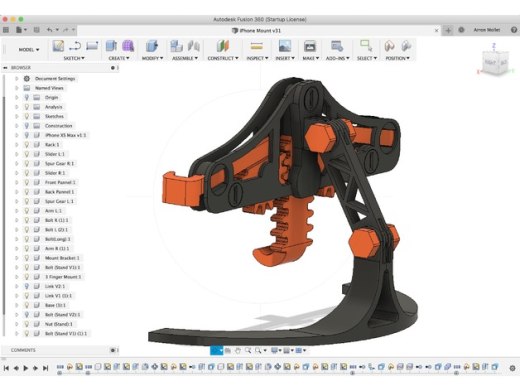Open the SKETCH menu
This screenshot has width=520, height=391.
click(x=74, y=58)
